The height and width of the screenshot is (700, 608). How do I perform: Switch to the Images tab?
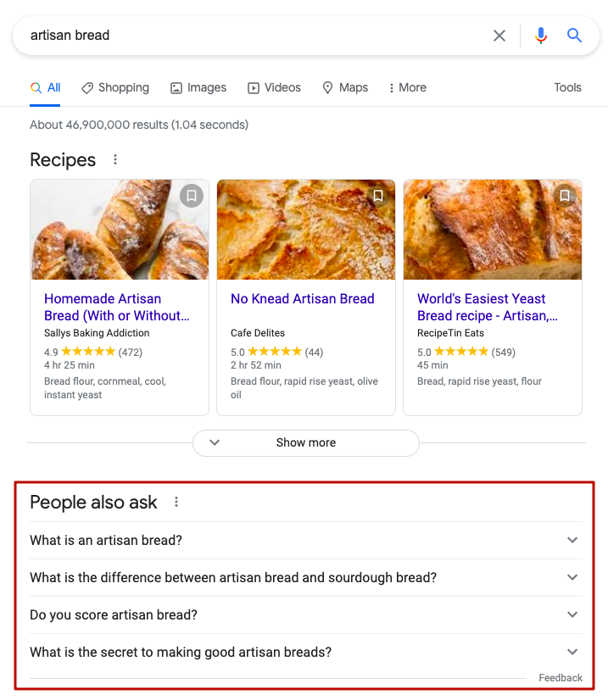coord(198,87)
